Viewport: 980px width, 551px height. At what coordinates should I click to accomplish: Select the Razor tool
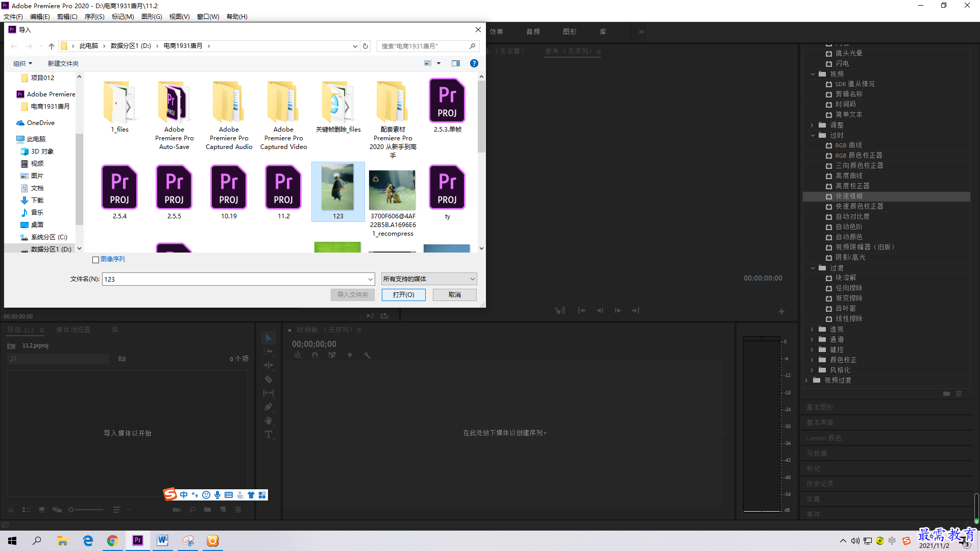pos(268,379)
